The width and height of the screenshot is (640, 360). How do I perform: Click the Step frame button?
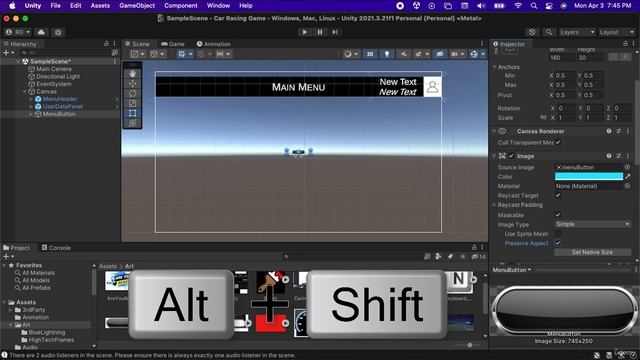click(335, 32)
